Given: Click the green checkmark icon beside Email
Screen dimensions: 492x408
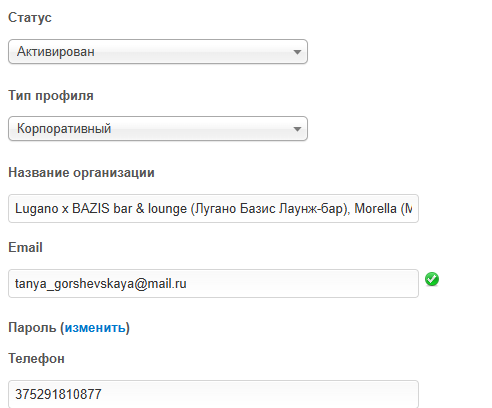Looking at the screenshot, I should pyautogui.click(x=432, y=279).
